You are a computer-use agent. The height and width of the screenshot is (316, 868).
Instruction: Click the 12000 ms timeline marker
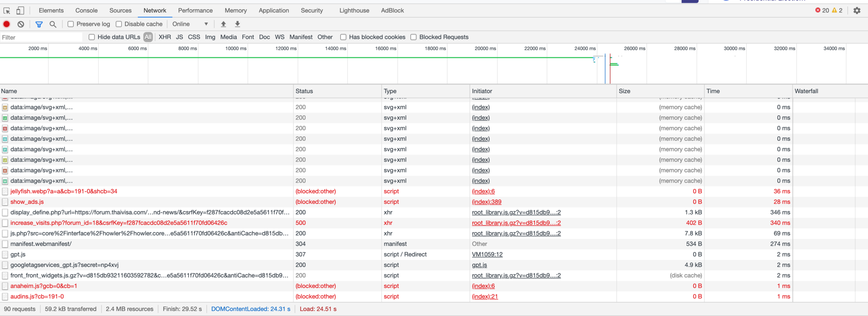(x=286, y=49)
